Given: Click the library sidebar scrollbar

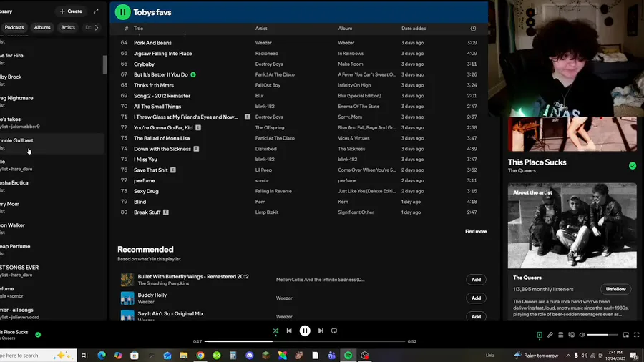Looking at the screenshot, I should click(104, 65).
